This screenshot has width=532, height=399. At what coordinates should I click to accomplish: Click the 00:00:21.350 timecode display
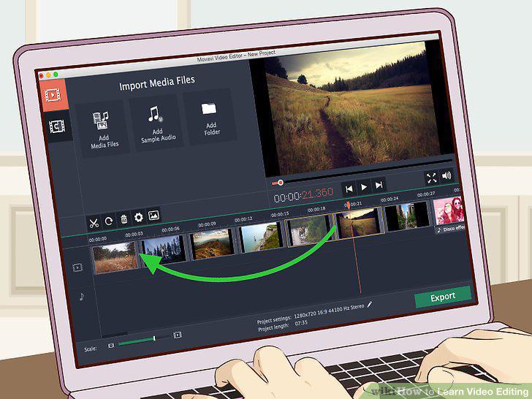(303, 195)
